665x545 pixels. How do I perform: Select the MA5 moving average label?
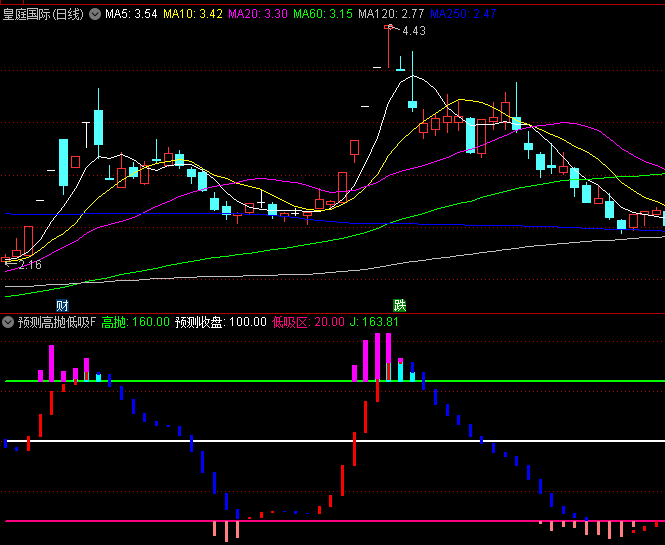tap(131, 14)
